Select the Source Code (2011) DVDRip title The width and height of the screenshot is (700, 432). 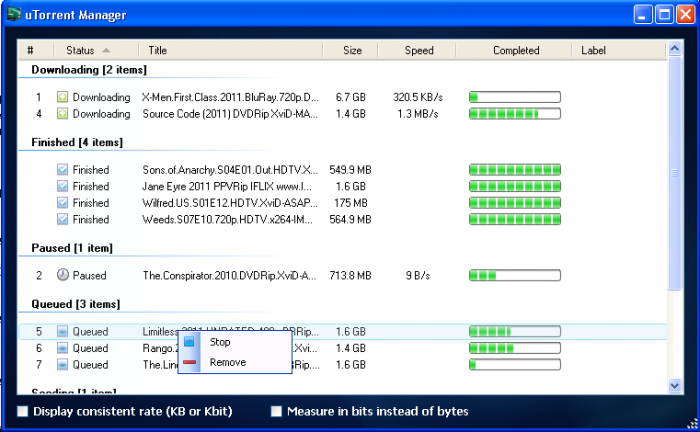230,114
